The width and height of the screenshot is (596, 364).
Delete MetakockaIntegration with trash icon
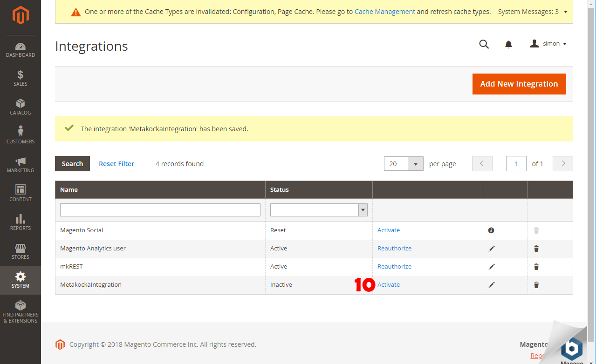click(x=536, y=285)
